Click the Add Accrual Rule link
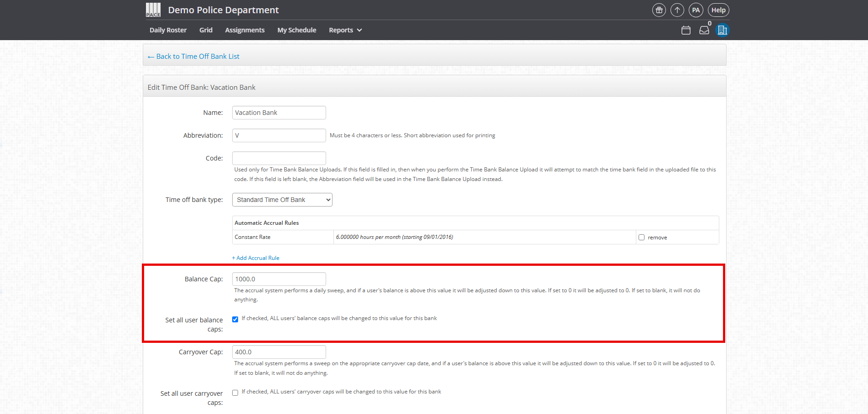This screenshot has height=414, width=868. [x=255, y=258]
